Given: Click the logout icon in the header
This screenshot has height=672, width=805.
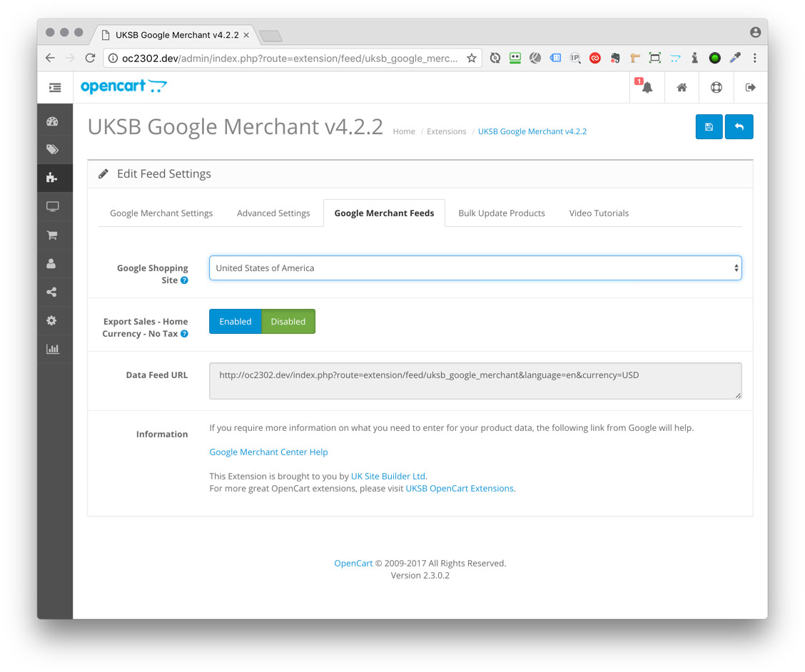Looking at the screenshot, I should click(751, 87).
